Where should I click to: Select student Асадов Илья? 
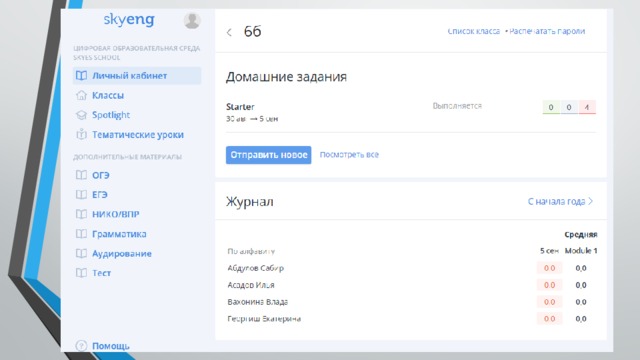[x=251, y=285]
